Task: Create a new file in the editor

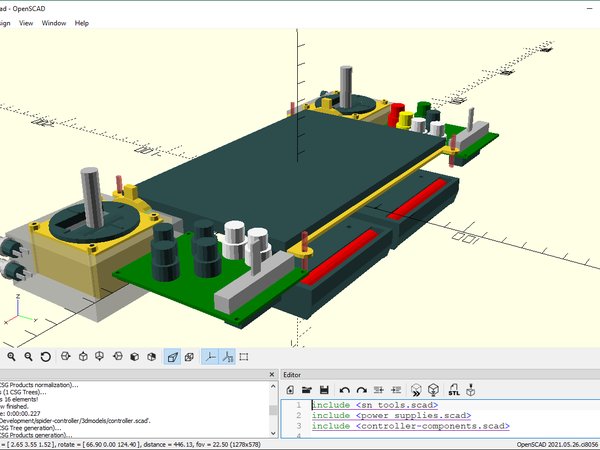Action: (290, 389)
